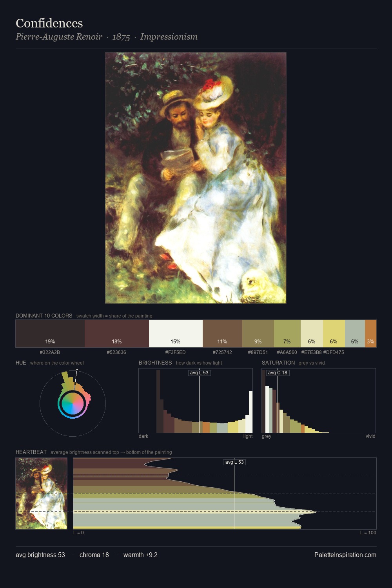
Task: Click the 'Confidences' title
Action: (x=49, y=23)
